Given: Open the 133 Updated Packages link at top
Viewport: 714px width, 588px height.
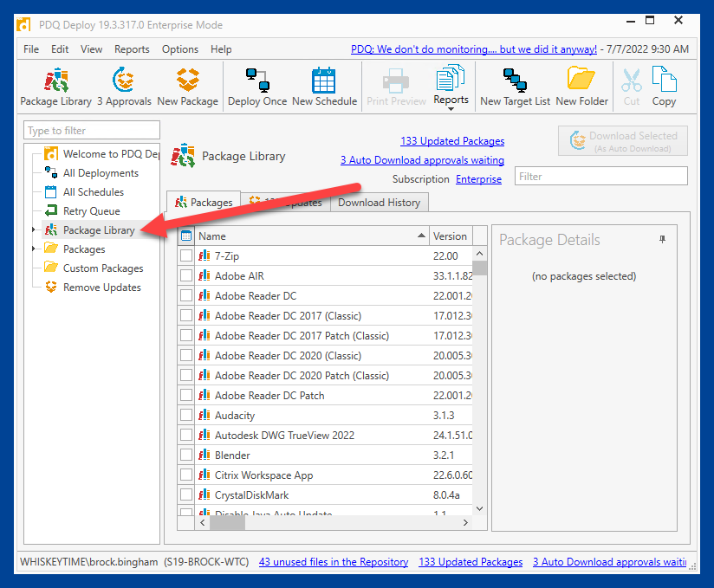Looking at the screenshot, I should click(x=452, y=141).
